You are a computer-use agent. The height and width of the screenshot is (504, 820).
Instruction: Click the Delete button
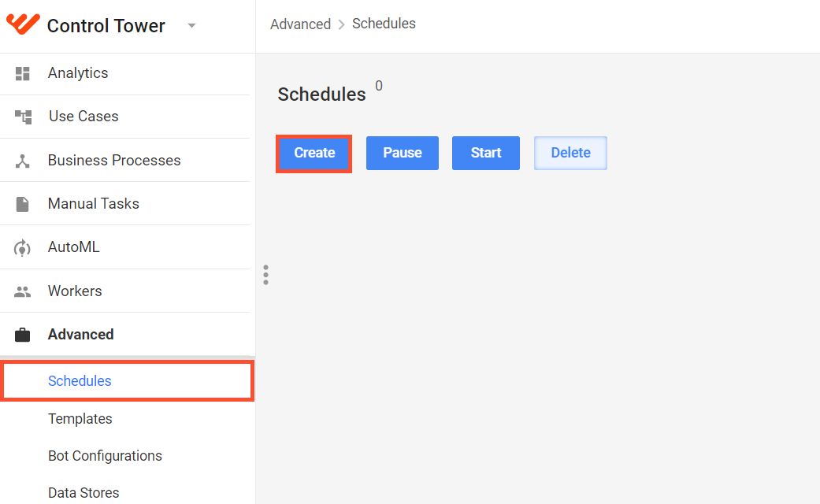570,154
